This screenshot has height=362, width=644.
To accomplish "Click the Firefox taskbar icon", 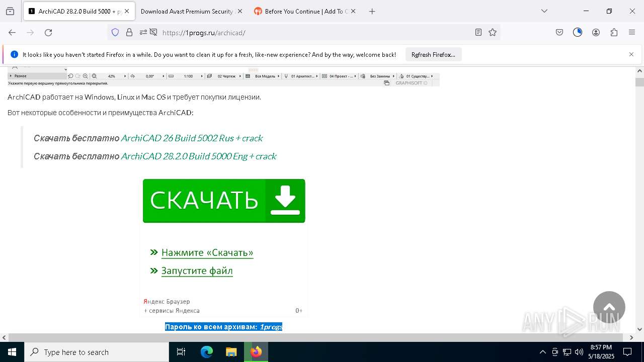I will click(256, 352).
